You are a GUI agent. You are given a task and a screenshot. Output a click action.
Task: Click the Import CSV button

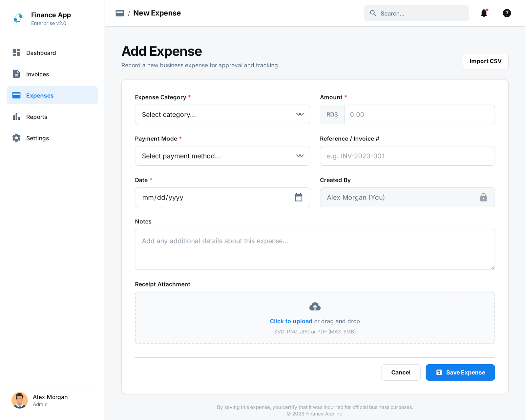point(485,61)
